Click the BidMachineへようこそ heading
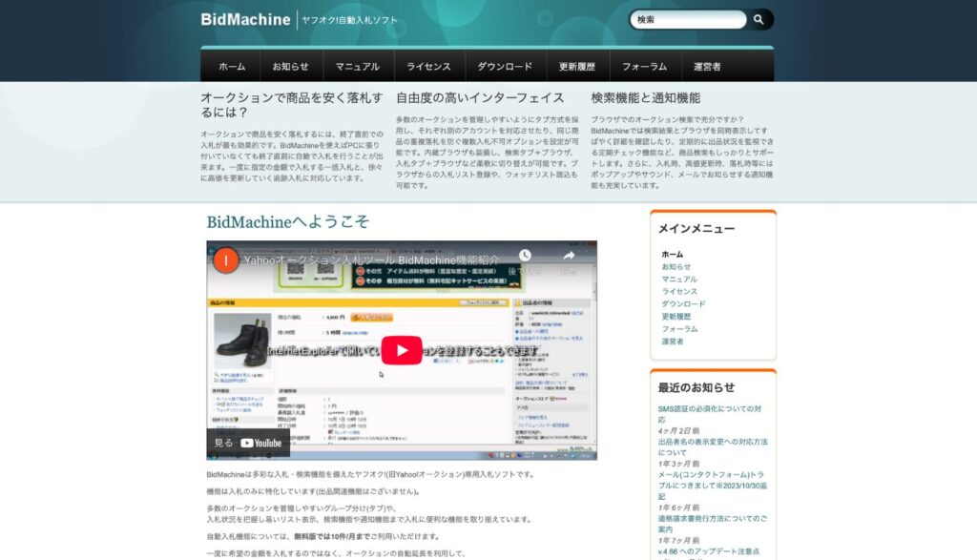This screenshot has height=560, width=977. pos(288,221)
